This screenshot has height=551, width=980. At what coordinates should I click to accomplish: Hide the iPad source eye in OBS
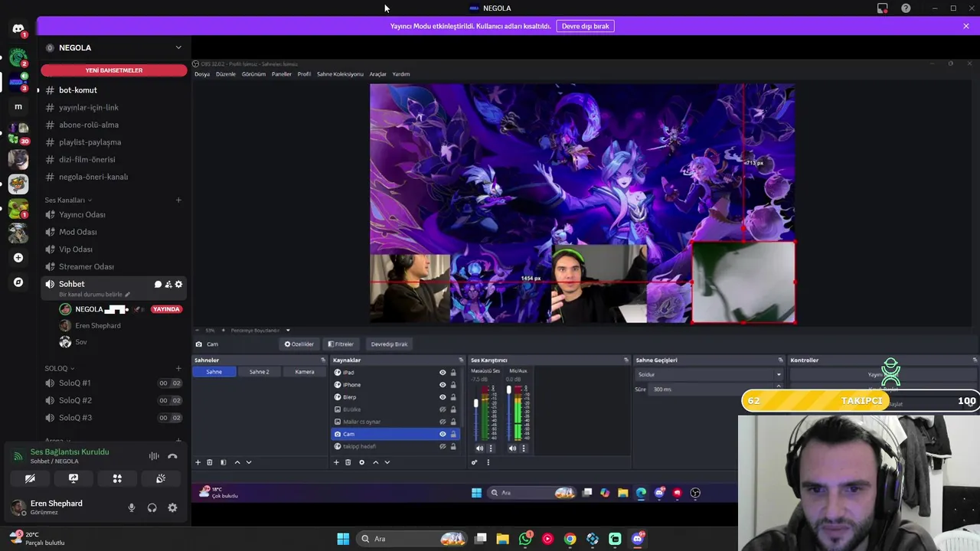443,373
